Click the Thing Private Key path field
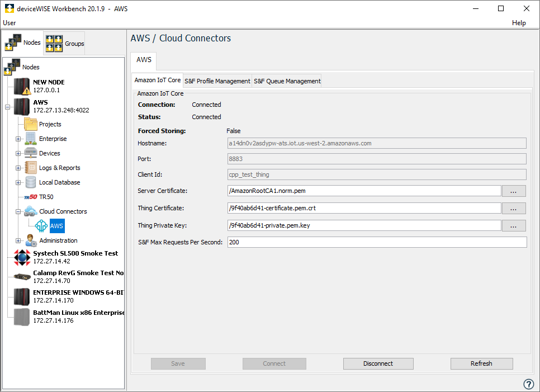Screen dimensions: 540x392 pyautogui.click(x=364, y=225)
